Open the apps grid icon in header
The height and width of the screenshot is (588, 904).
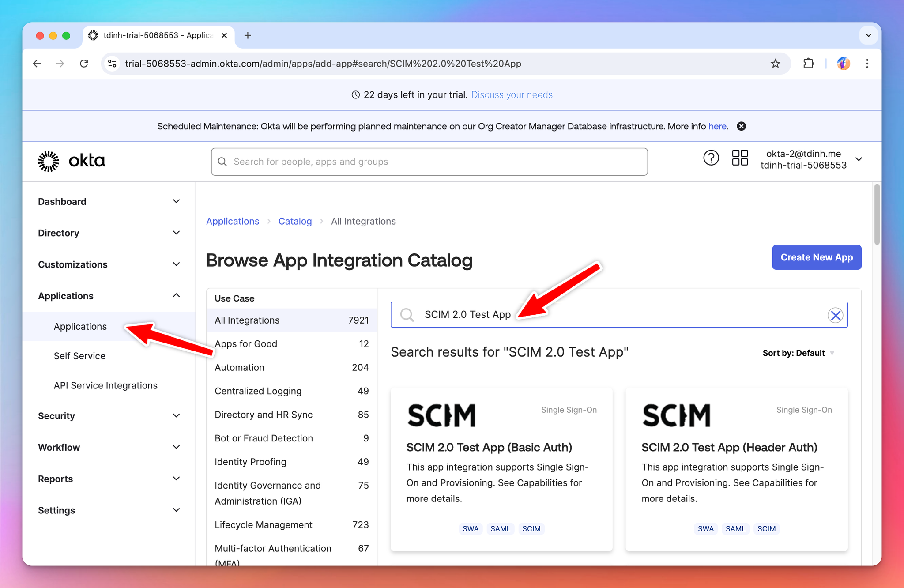pyautogui.click(x=740, y=158)
